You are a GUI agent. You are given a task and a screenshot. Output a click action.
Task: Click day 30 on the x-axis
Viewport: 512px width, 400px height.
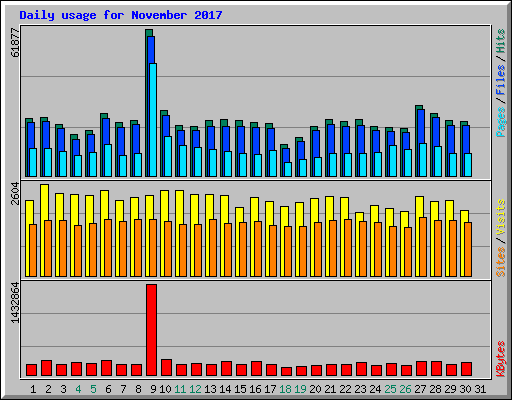(465, 389)
